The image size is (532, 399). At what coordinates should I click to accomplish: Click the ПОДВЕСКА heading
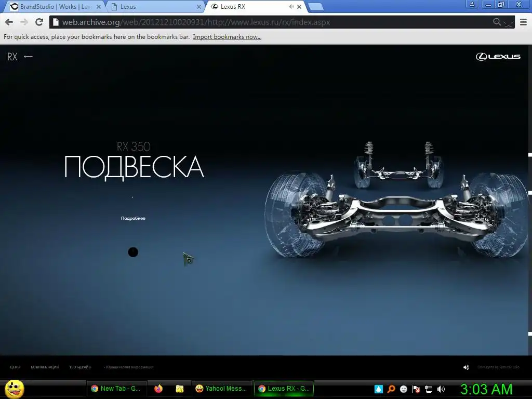tap(134, 167)
